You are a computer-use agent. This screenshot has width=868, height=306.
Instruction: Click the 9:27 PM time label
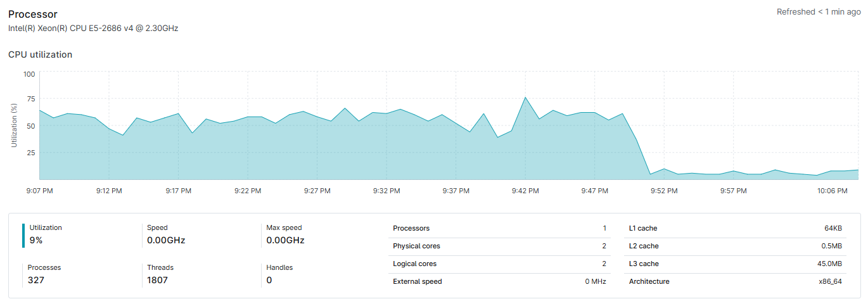pyautogui.click(x=317, y=191)
